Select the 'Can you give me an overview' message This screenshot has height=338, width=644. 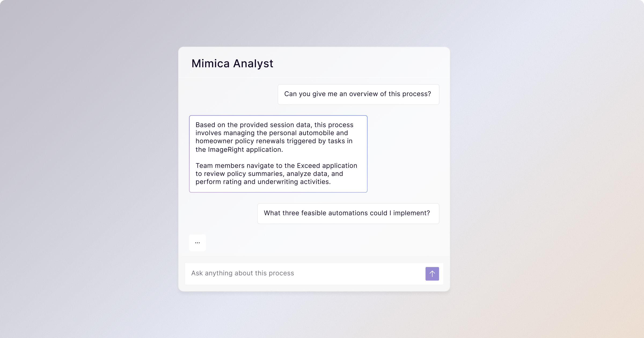coord(358,94)
